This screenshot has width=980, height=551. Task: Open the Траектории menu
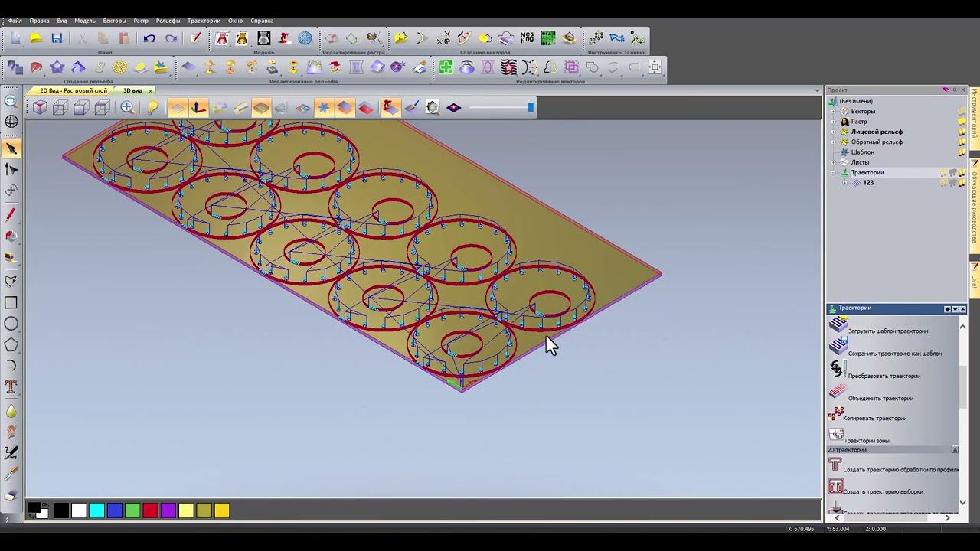[x=204, y=21]
